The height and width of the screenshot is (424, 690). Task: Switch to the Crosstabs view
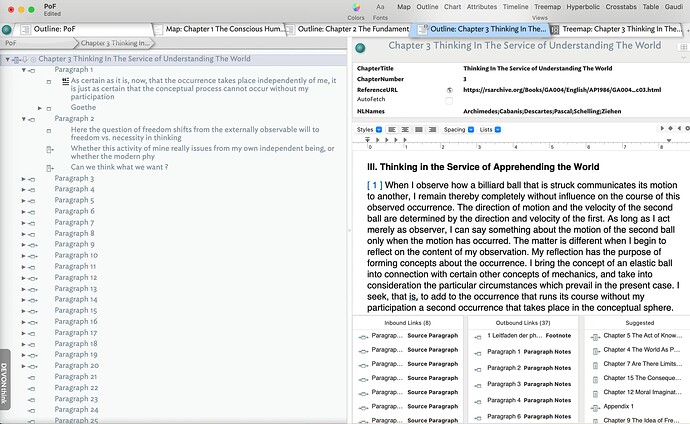click(x=621, y=7)
